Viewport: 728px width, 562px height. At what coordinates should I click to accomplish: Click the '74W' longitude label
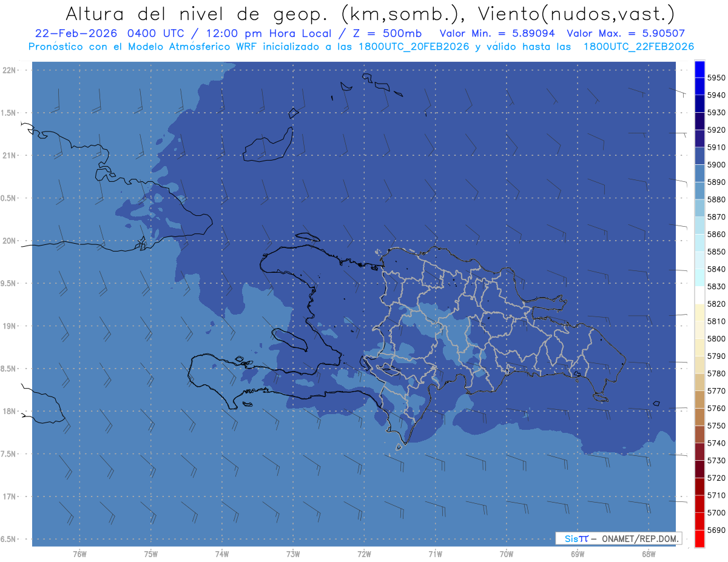[x=222, y=555]
